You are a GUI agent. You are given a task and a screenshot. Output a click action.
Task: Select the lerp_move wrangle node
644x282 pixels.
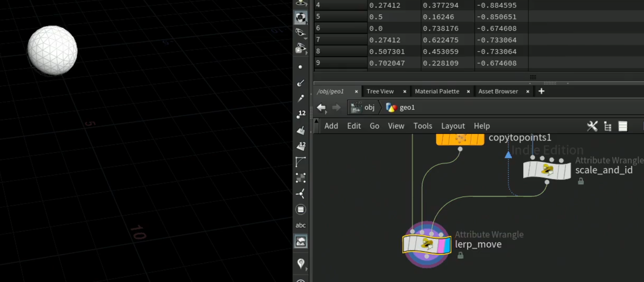[427, 244]
